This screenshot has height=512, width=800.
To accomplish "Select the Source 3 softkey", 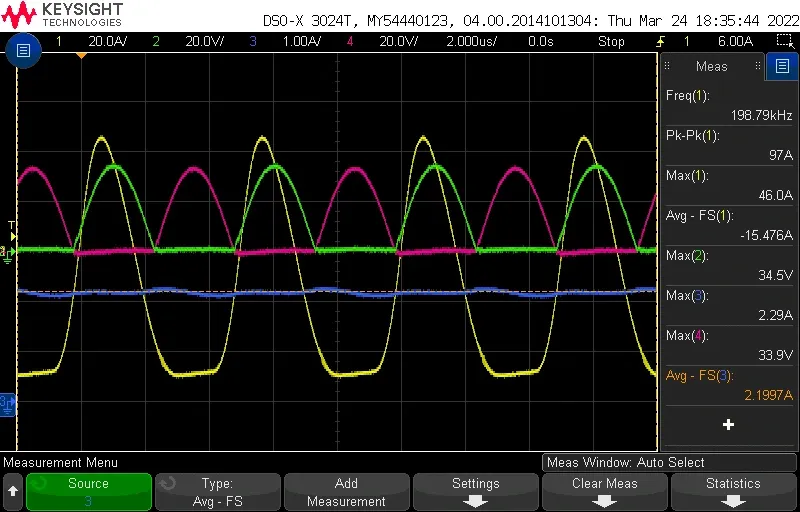I will [88, 492].
